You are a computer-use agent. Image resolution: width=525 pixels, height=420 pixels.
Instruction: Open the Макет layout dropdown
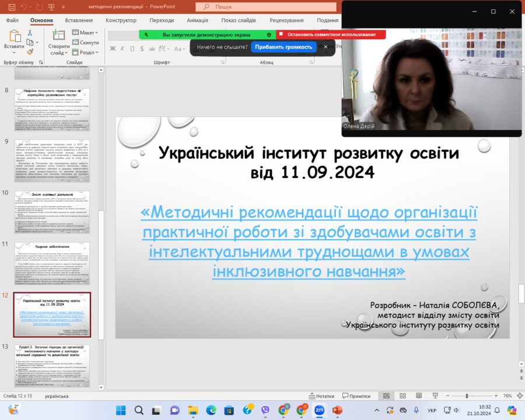85,33
